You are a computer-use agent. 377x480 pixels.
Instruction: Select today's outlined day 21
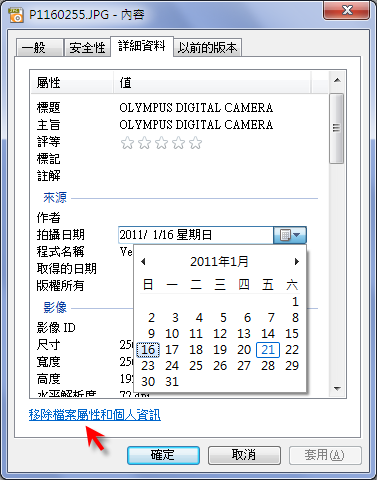[x=268, y=350]
